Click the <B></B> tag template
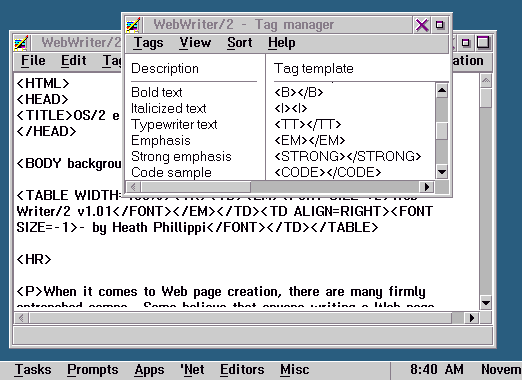 [x=299, y=92]
